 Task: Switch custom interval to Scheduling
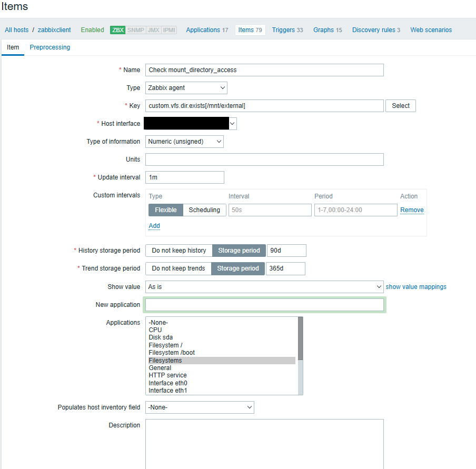tap(204, 210)
